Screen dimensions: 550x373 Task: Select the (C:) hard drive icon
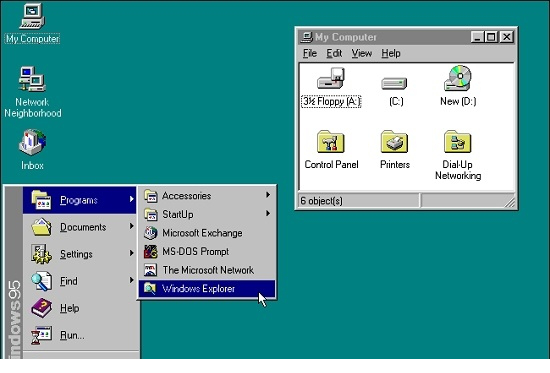pos(394,83)
